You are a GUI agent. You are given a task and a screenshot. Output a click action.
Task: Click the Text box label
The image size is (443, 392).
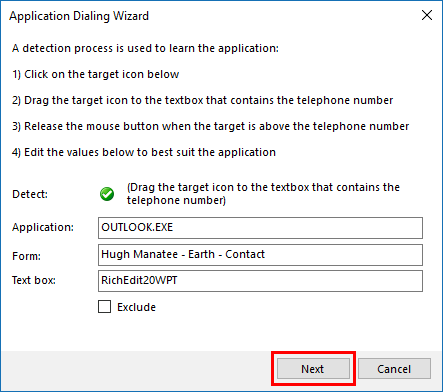34,280
